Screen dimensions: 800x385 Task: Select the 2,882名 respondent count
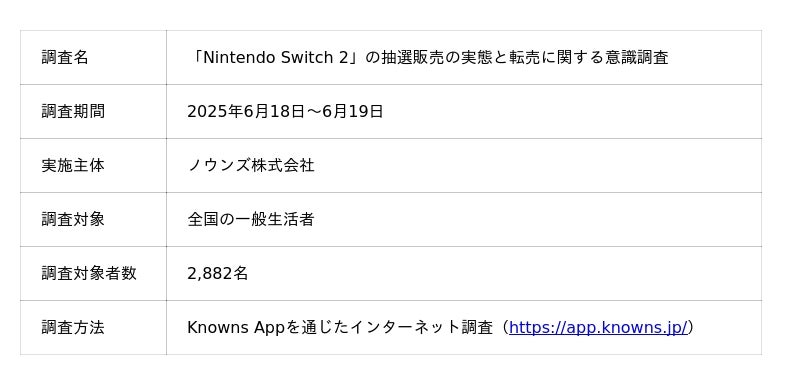(217, 274)
